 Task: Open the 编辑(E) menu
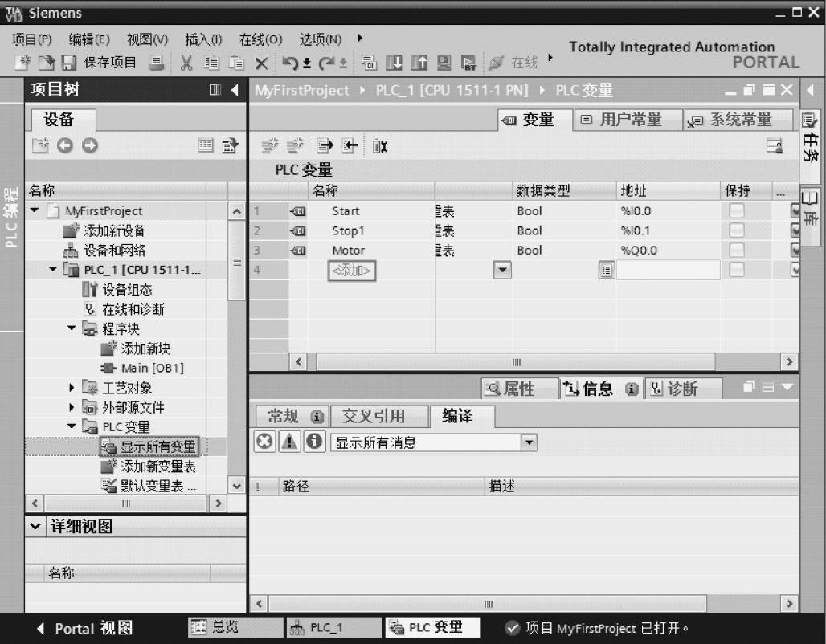pyautogui.click(x=89, y=39)
